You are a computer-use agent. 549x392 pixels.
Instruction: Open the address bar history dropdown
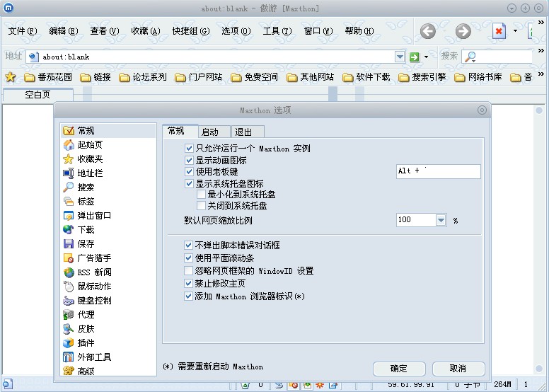click(x=400, y=57)
